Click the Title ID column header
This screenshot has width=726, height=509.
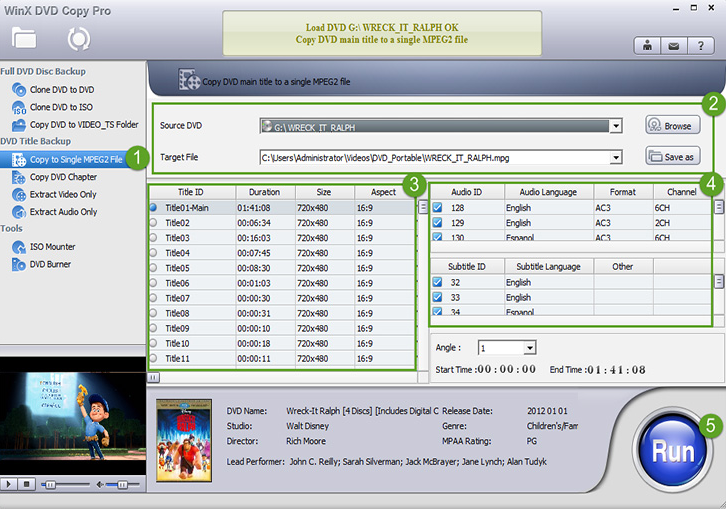coord(192,192)
